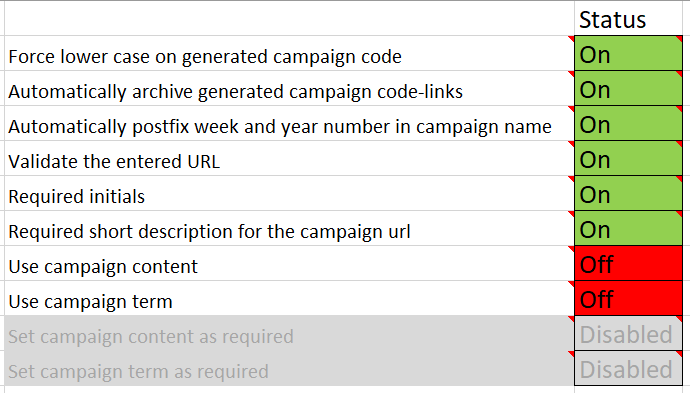Select Disabled cell for campaign content required

point(628,333)
